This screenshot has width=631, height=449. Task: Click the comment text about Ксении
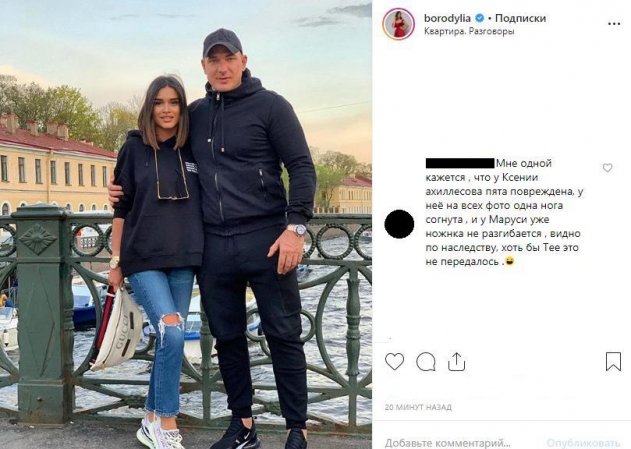[504, 212]
